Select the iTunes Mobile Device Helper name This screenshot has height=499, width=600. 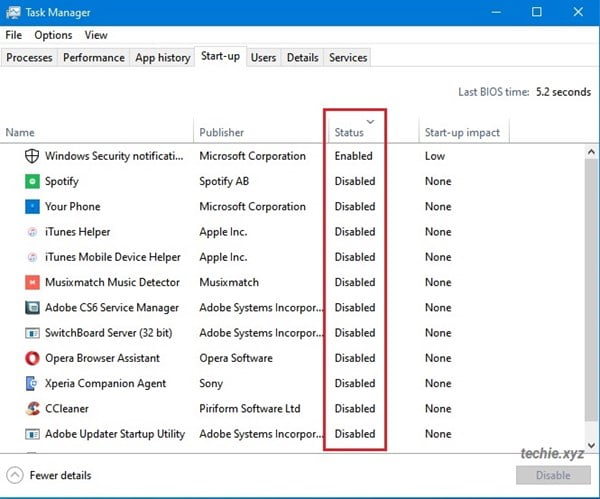pos(113,257)
